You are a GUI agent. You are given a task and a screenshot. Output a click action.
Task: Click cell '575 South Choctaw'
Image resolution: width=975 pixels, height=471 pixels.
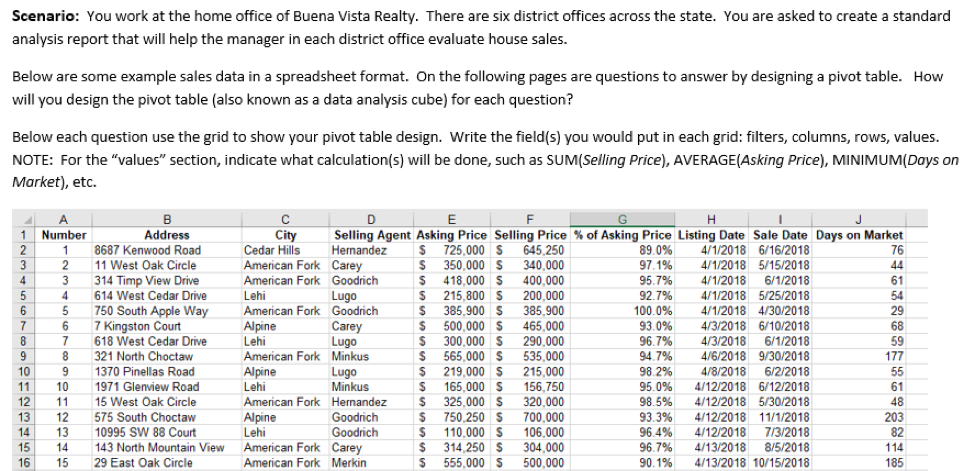(167, 417)
